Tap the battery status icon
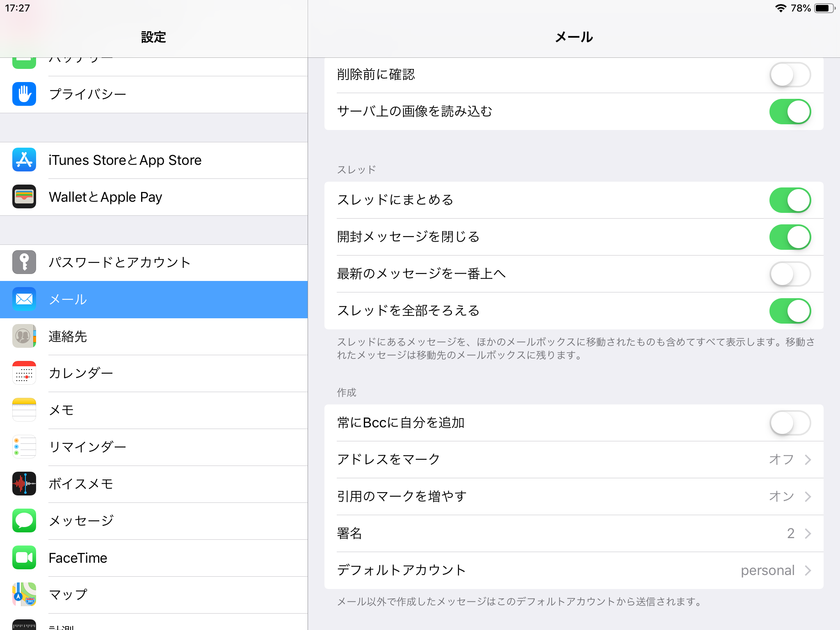The width and height of the screenshot is (840, 630). [825, 8]
